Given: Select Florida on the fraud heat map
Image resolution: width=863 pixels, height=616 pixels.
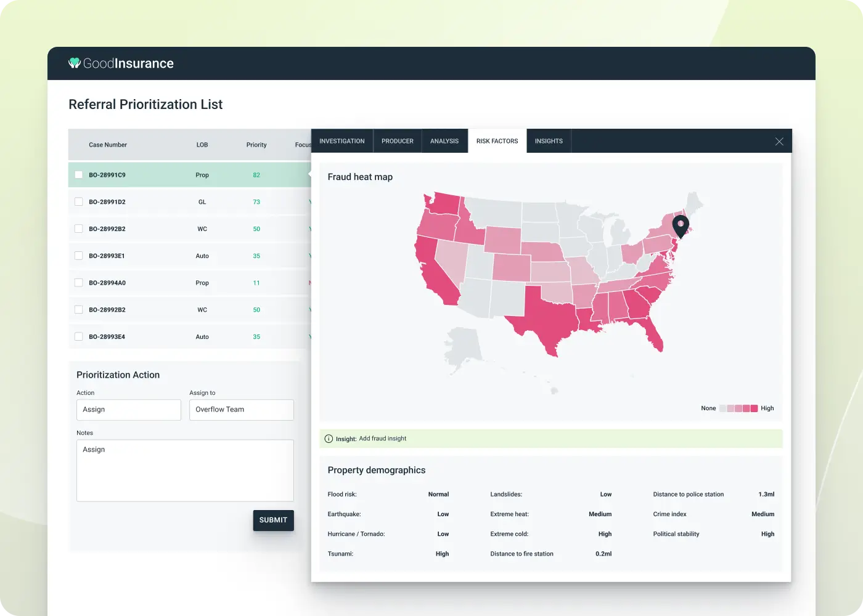Looking at the screenshot, I should point(653,333).
